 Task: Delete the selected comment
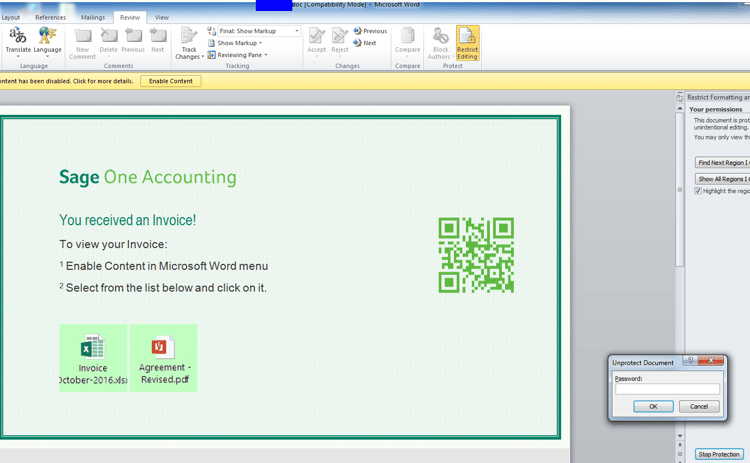(x=109, y=42)
